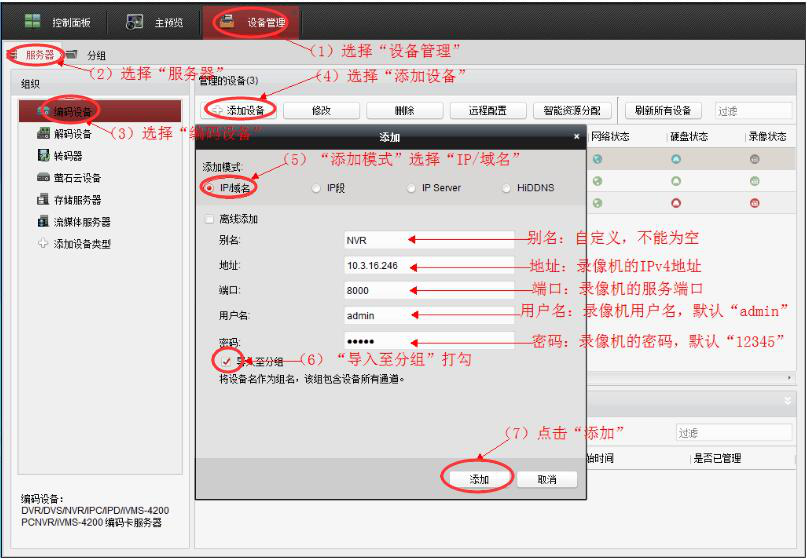Click the 录像状态 column header
The image size is (807, 559).
pos(767,136)
